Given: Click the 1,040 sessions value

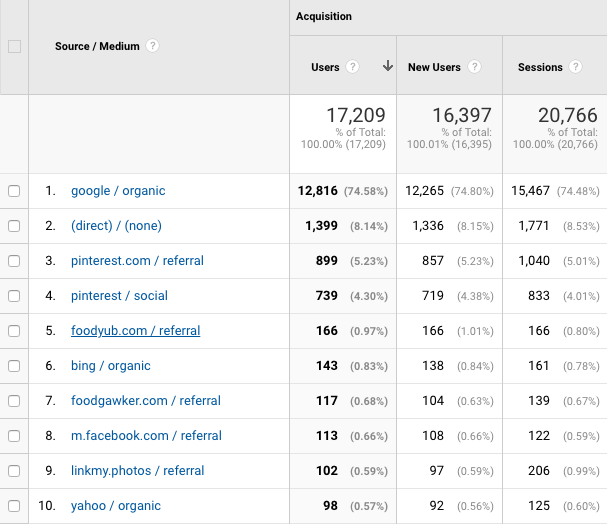Looking at the screenshot, I should coord(534,261).
